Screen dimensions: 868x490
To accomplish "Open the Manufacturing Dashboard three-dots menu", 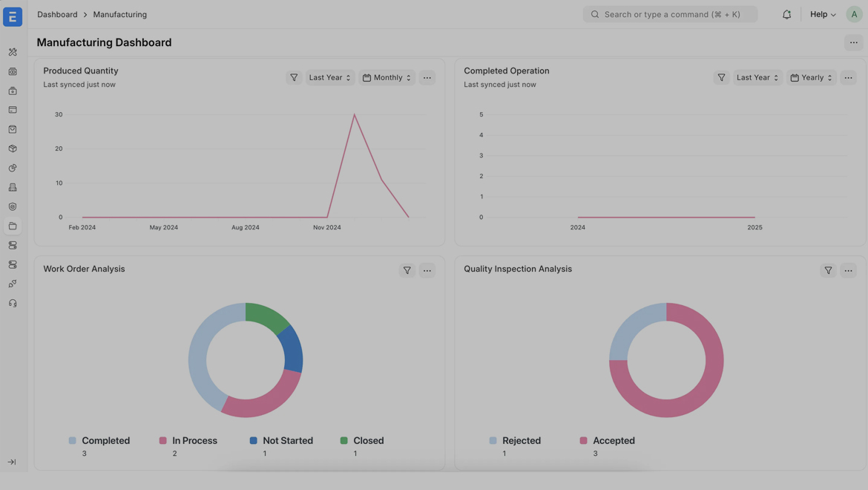I will pos(853,42).
